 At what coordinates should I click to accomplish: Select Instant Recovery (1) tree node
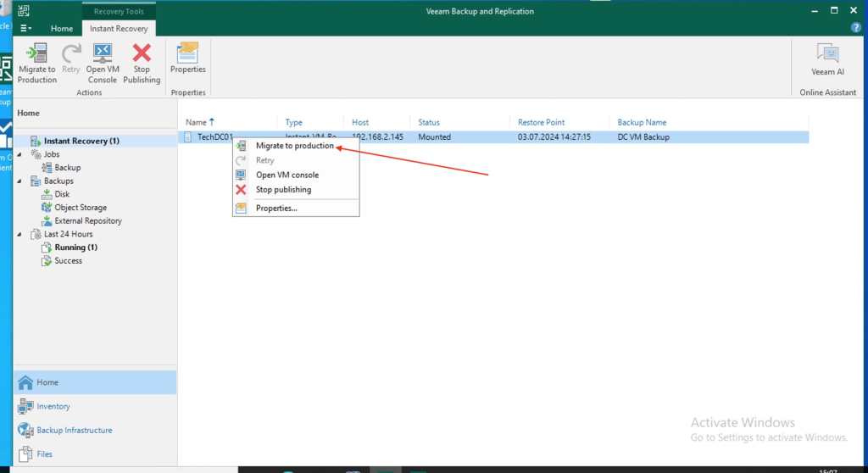[x=81, y=141]
